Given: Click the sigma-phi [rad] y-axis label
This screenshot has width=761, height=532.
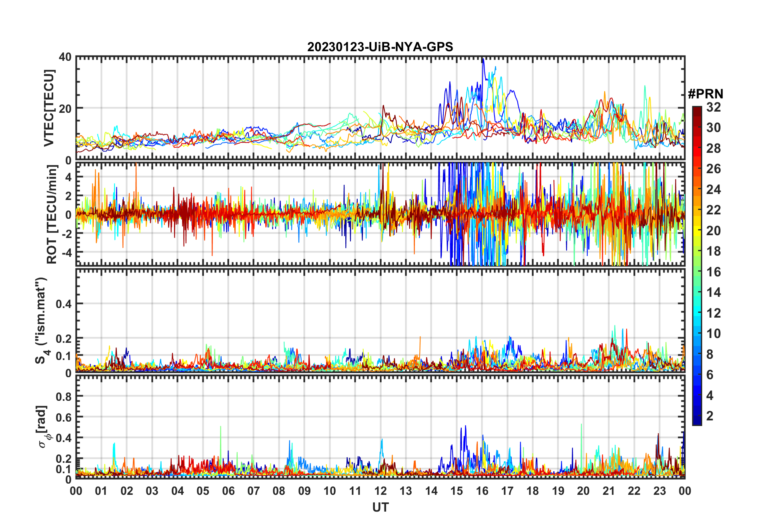Looking at the screenshot, I should pyautogui.click(x=43, y=427).
